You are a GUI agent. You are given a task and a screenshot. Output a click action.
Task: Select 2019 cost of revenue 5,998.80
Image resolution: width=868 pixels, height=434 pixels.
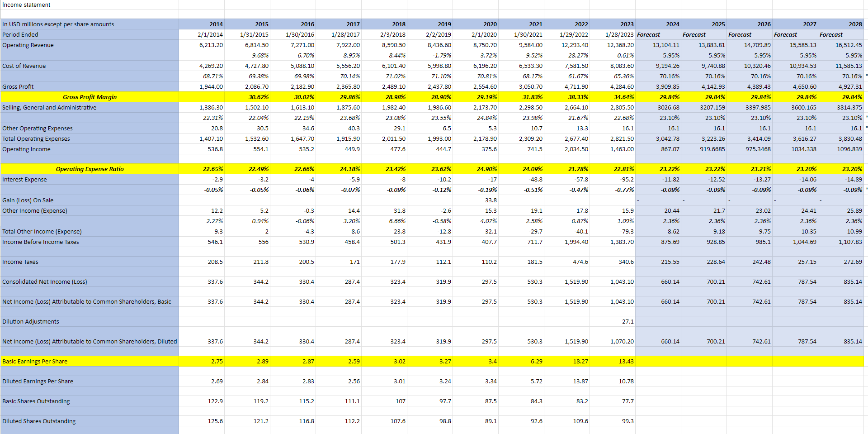(x=430, y=66)
